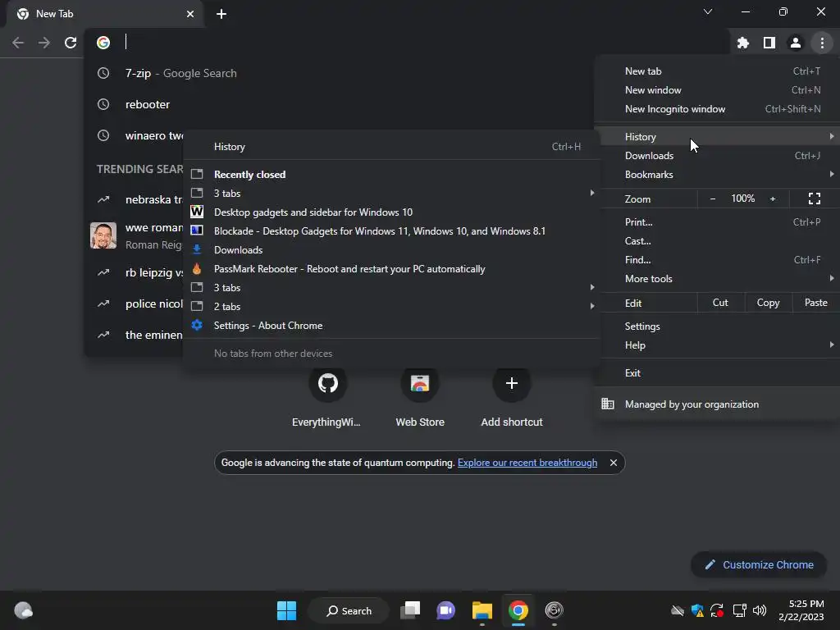Click Managed by your organization
Screen dimensions: 840x630
717,404
